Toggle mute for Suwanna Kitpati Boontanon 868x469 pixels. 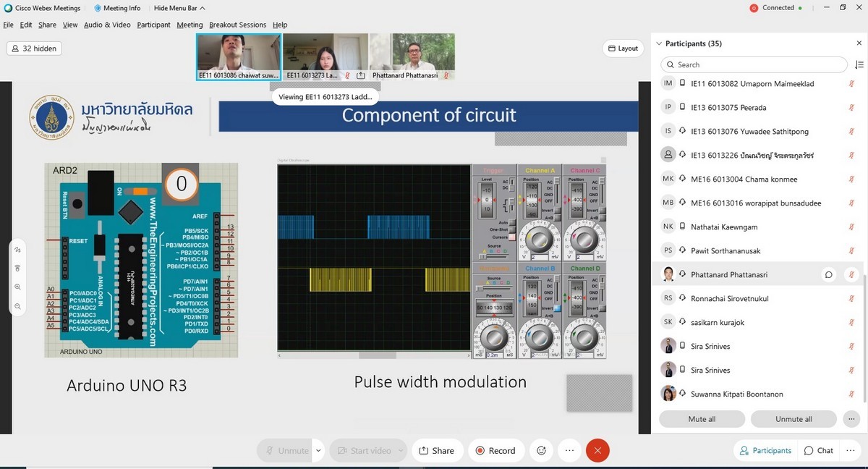pos(851,394)
